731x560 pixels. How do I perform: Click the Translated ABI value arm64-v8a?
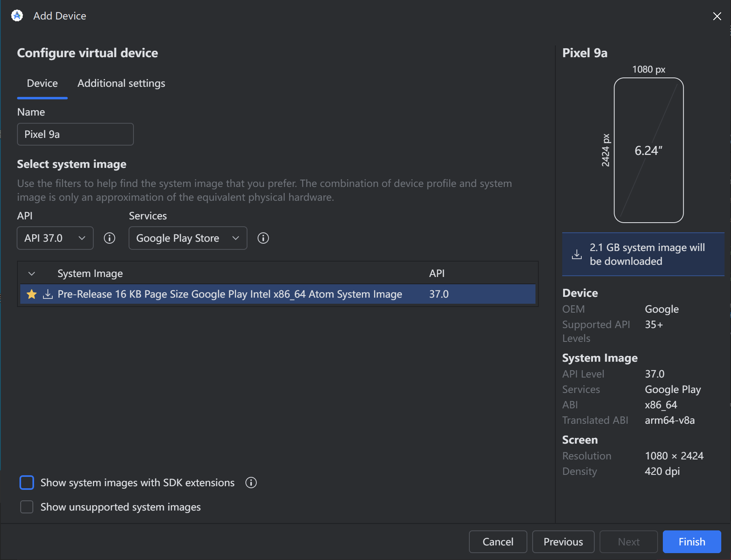tap(669, 420)
